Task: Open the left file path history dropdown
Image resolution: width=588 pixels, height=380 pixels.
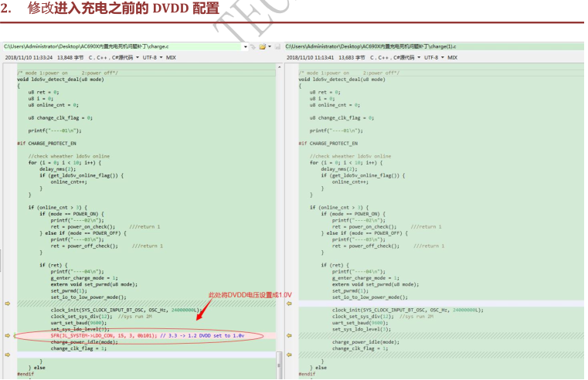Action: [246, 47]
